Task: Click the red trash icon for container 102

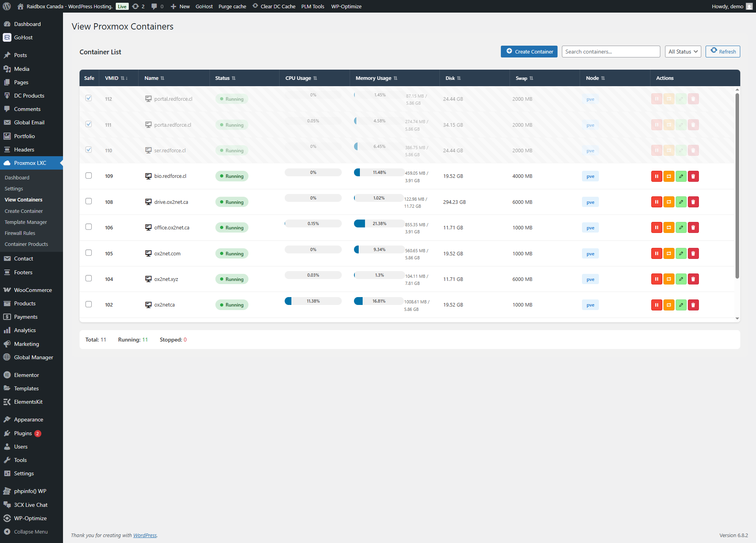Action: (x=693, y=305)
